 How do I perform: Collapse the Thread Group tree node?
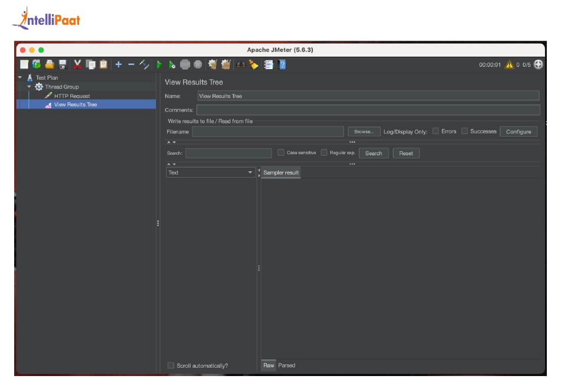pyautogui.click(x=30, y=87)
